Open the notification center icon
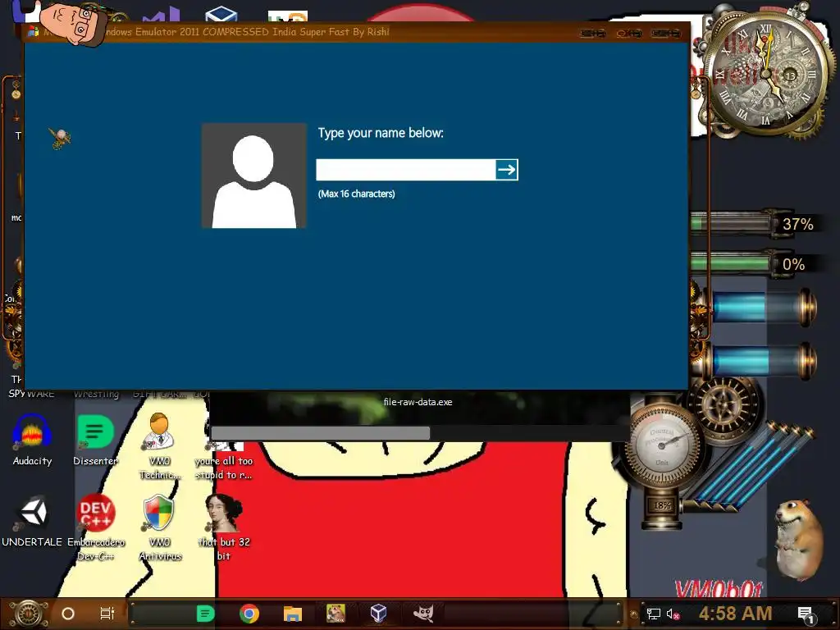840x630 pixels. click(806, 615)
